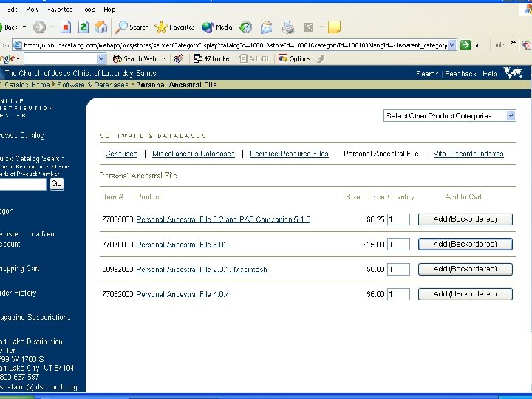This screenshot has width=532, height=399.
Task: Switch to the Censuses category tab
Action: (x=121, y=154)
